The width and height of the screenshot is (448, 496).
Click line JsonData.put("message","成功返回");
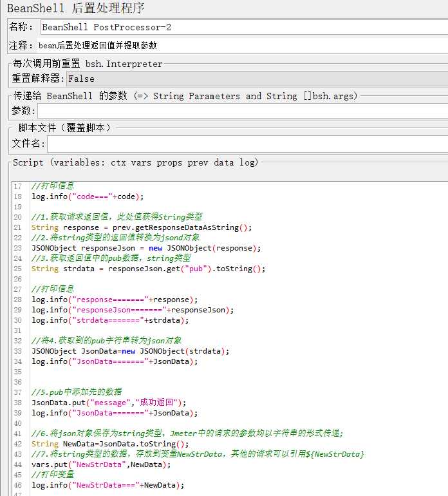coord(109,403)
